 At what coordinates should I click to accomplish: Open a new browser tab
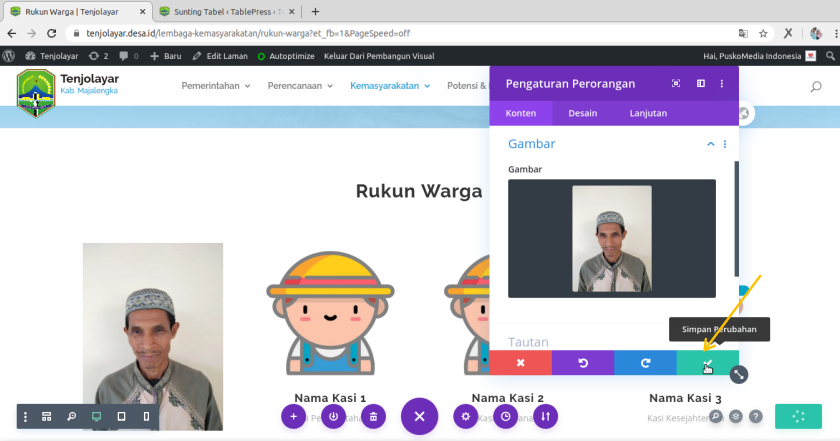click(x=315, y=11)
